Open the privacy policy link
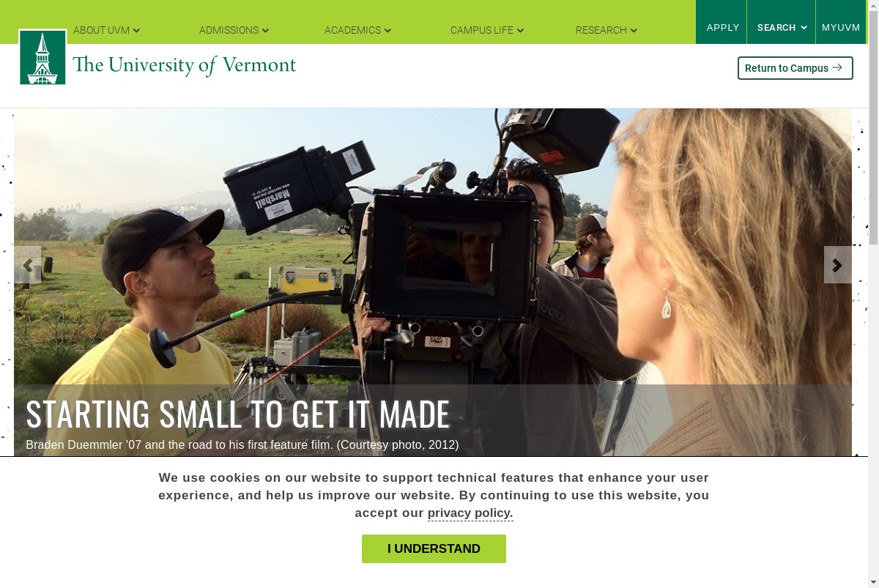Viewport: 879px width, 588px height. click(470, 513)
